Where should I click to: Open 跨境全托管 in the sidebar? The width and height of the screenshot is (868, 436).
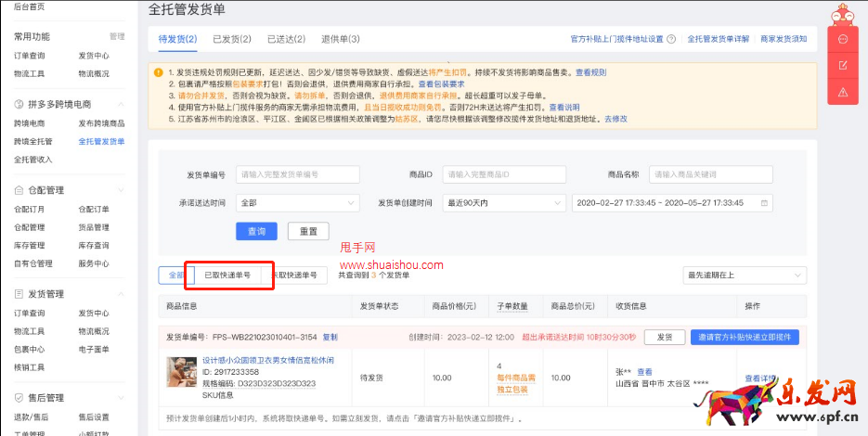(x=33, y=141)
